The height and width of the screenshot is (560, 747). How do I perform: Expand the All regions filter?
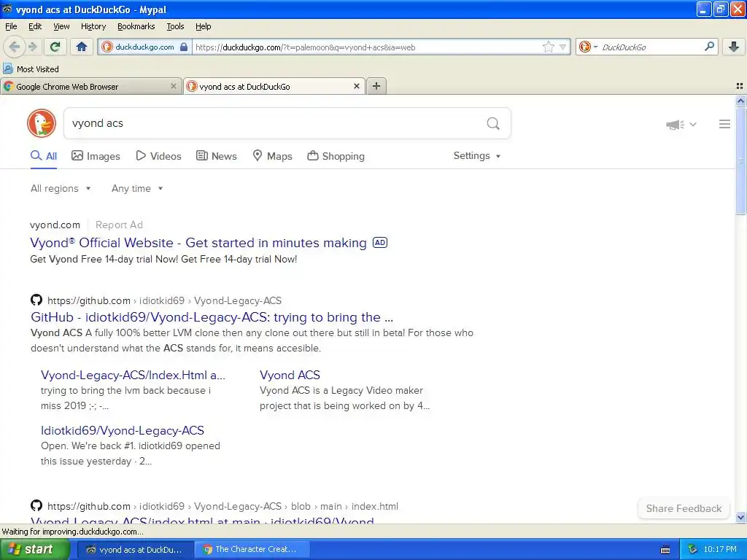pyautogui.click(x=61, y=189)
